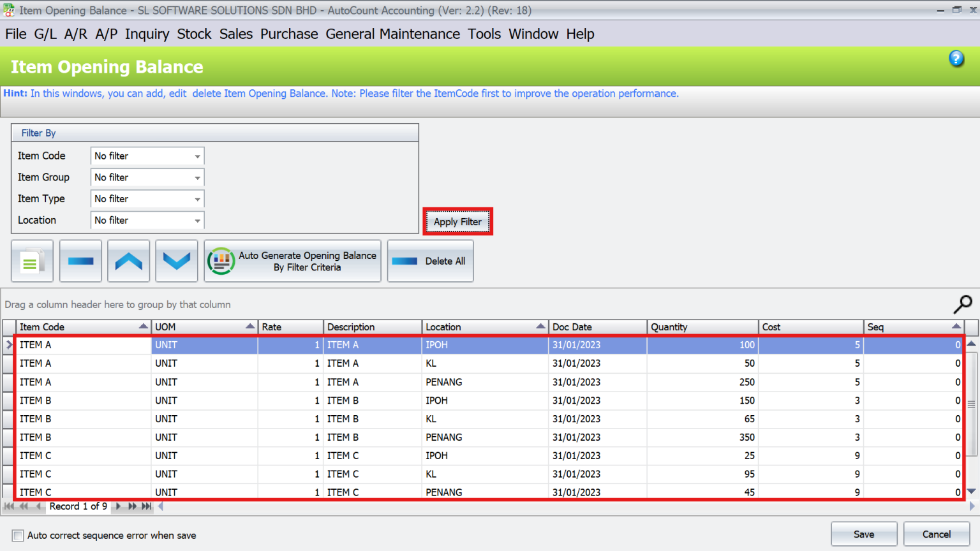Click the Save button
Screen dimensions: 980x551
coord(863,534)
